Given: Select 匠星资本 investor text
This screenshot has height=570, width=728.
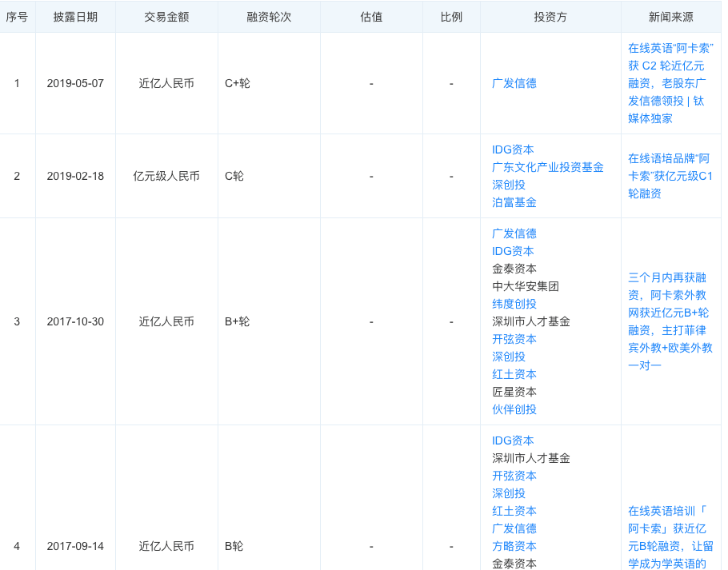Looking at the screenshot, I should point(514,393).
